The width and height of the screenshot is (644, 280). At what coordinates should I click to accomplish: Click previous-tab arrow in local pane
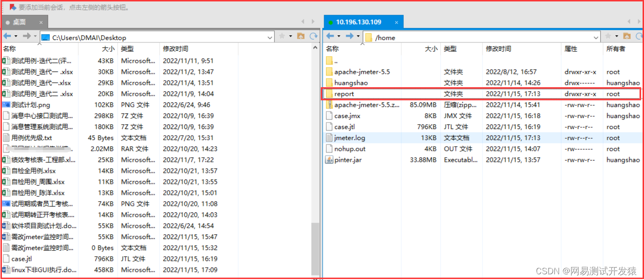pos(303,22)
